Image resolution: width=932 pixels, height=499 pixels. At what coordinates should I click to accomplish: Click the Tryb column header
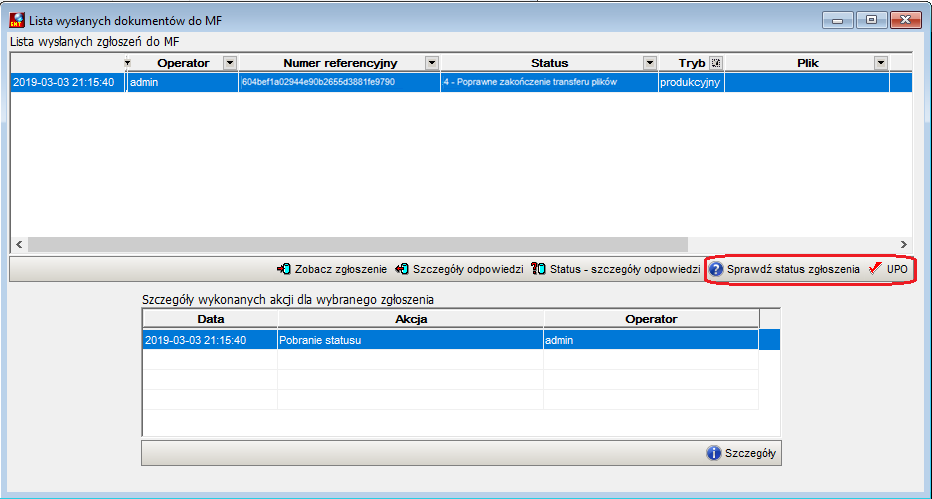pos(691,63)
